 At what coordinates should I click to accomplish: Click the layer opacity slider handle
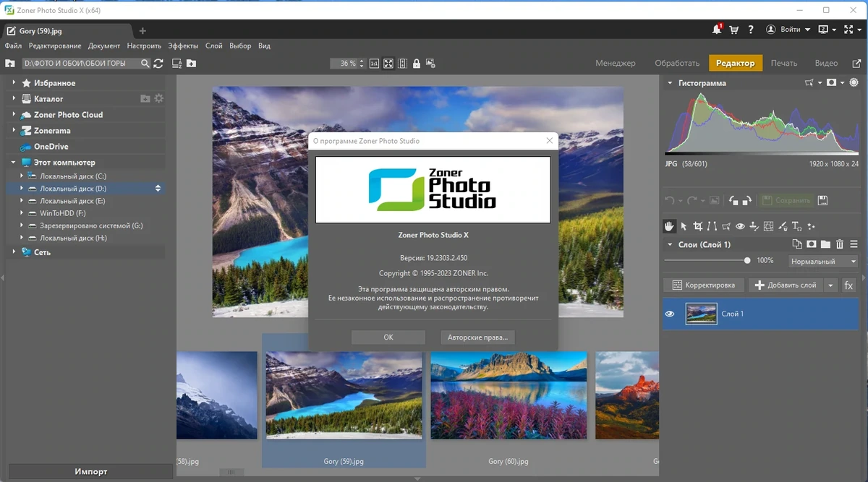[747, 260]
